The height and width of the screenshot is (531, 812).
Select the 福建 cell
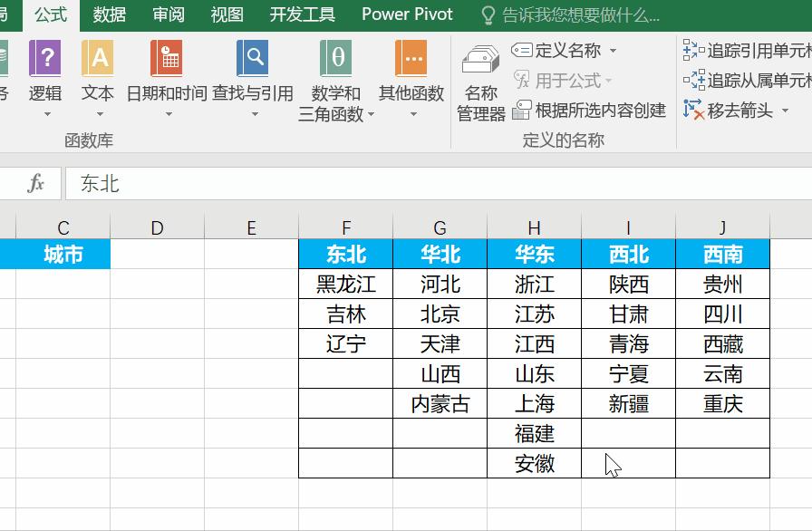point(535,434)
